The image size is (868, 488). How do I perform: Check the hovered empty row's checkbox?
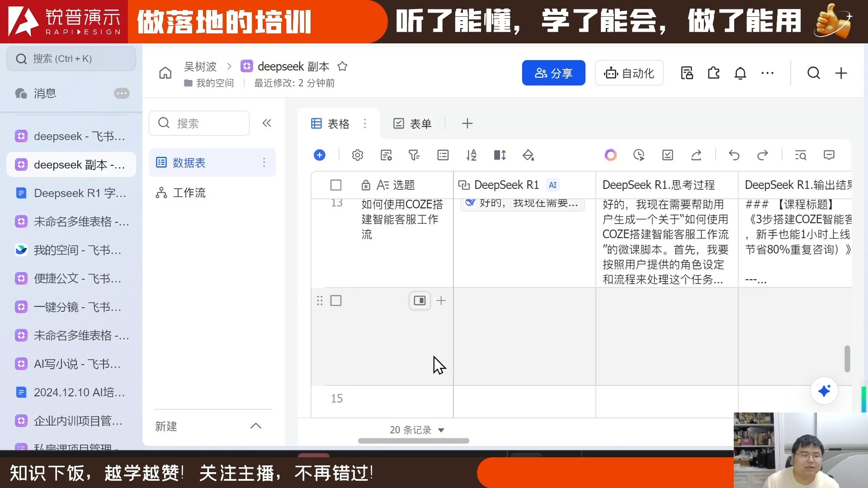tap(336, 300)
